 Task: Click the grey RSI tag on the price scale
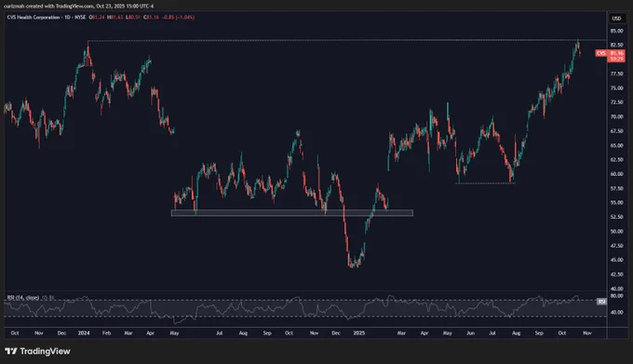tap(601, 302)
